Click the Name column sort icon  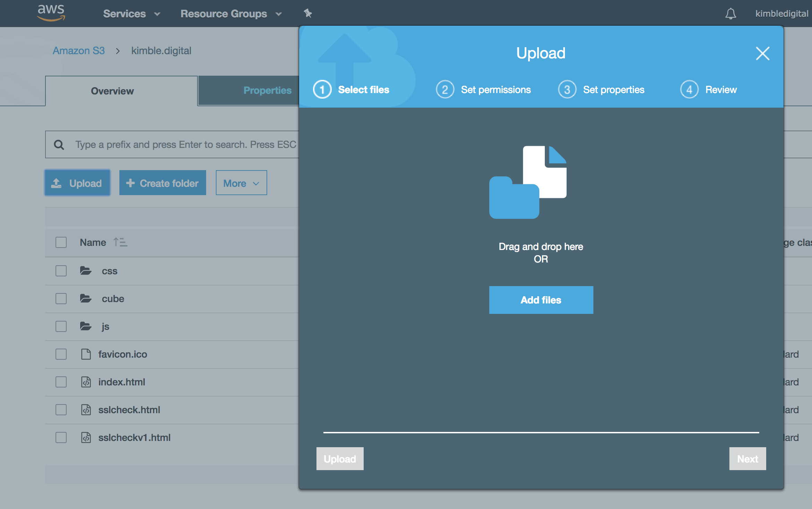[120, 242]
